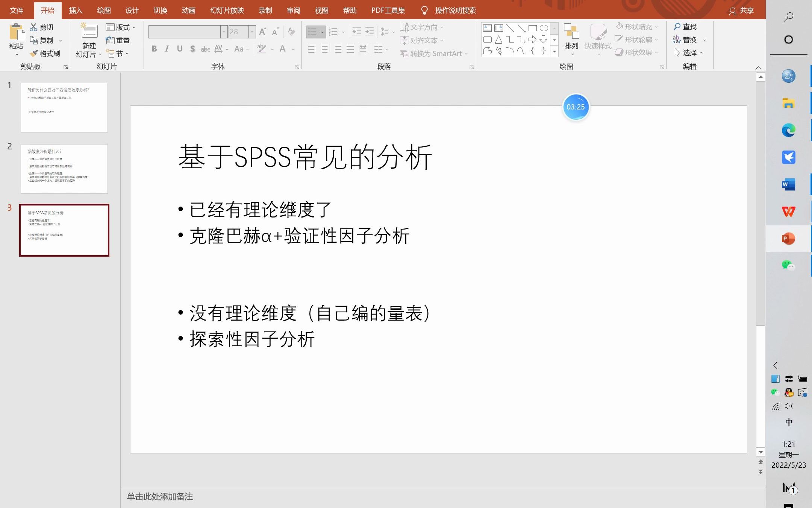The width and height of the screenshot is (812, 508).
Task: Click the Cut scissors icon
Action: [34, 27]
